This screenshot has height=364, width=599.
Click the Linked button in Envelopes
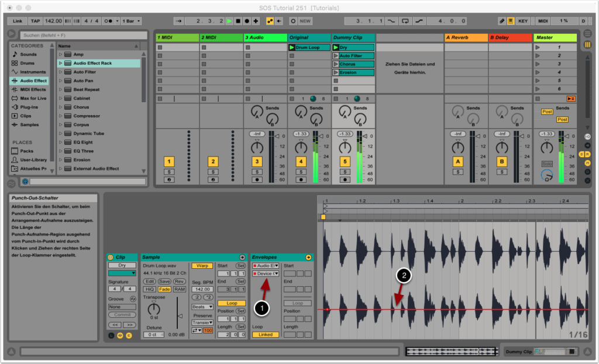pyautogui.click(x=265, y=335)
